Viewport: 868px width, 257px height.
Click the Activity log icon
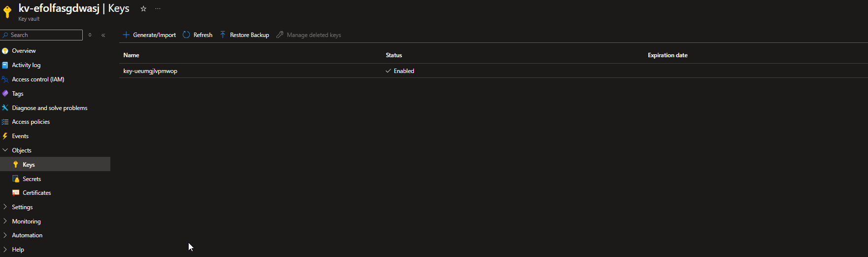(5, 65)
